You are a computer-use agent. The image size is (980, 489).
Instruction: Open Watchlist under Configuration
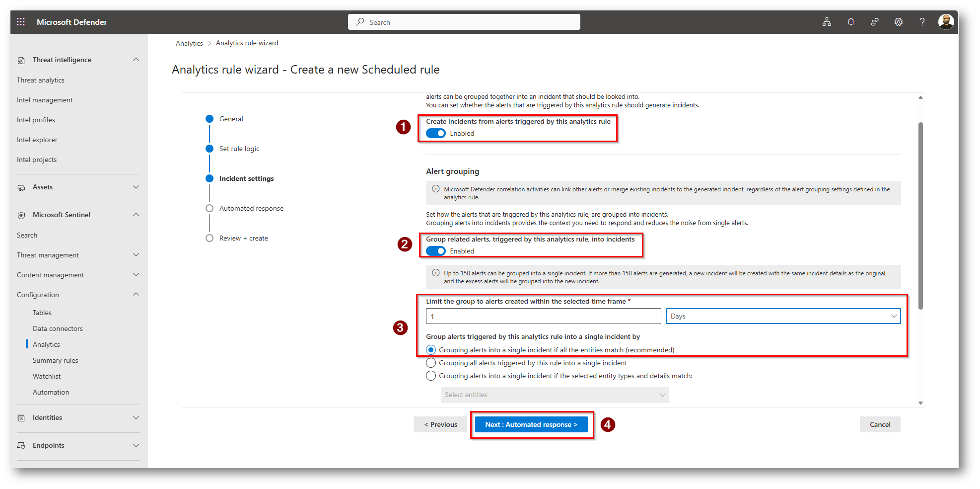[x=47, y=376]
